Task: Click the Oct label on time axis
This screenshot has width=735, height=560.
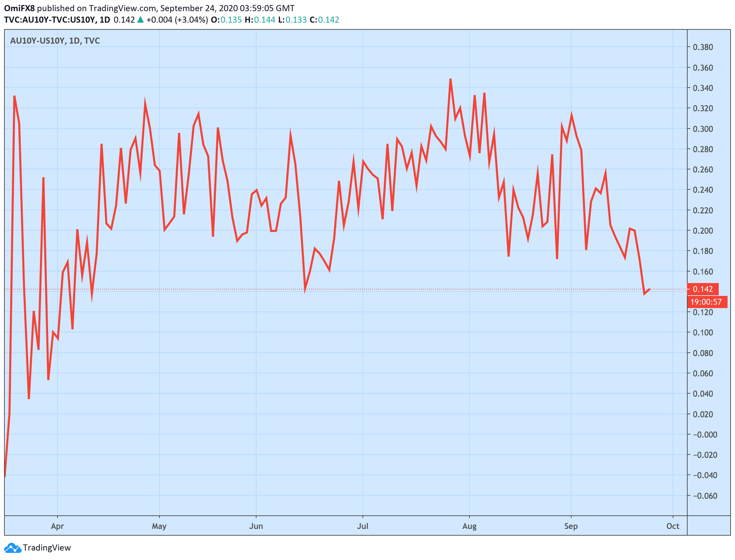Action: pyautogui.click(x=673, y=526)
